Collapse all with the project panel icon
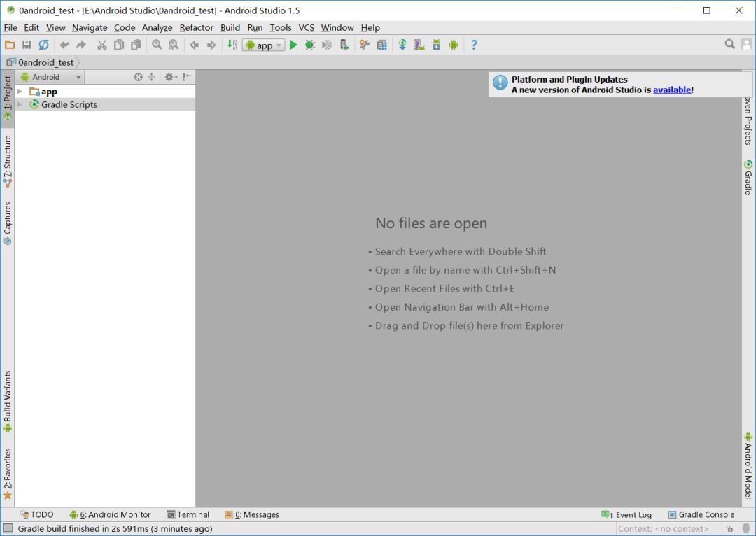This screenshot has width=756, height=536. 151,77
